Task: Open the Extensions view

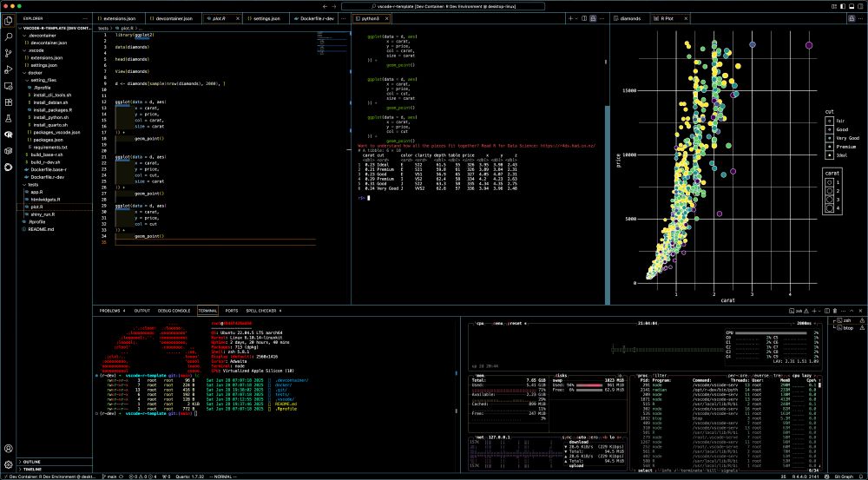Action: pyautogui.click(x=9, y=102)
